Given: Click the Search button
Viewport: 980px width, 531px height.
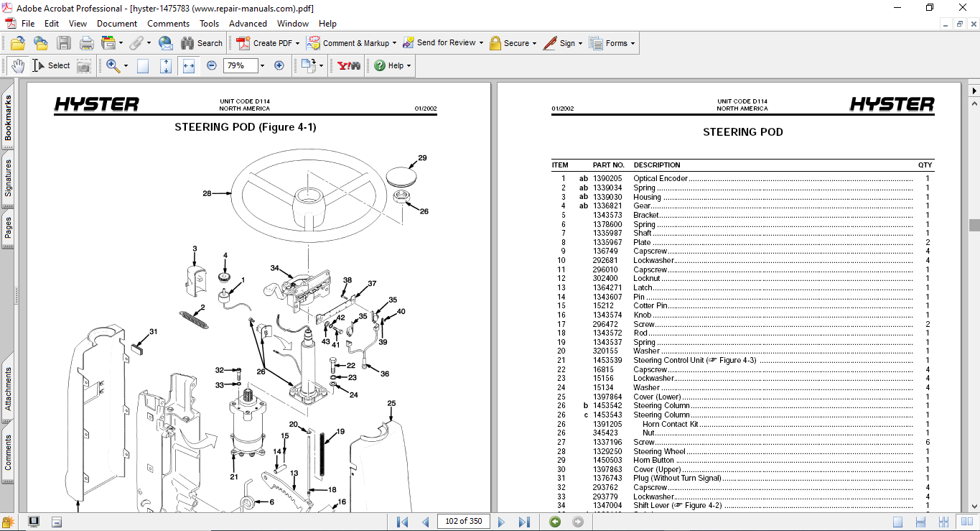Looking at the screenshot, I should tap(202, 43).
